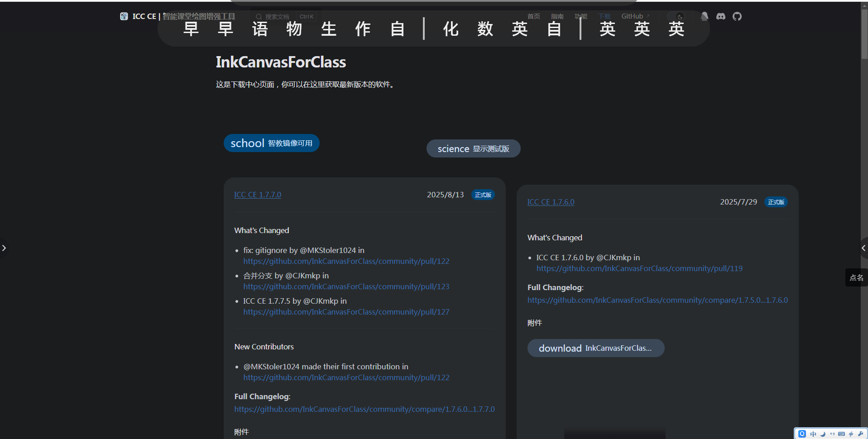Expand the left edge arrow panel
This screenshot has height=439, width=868.
(4, 248)
